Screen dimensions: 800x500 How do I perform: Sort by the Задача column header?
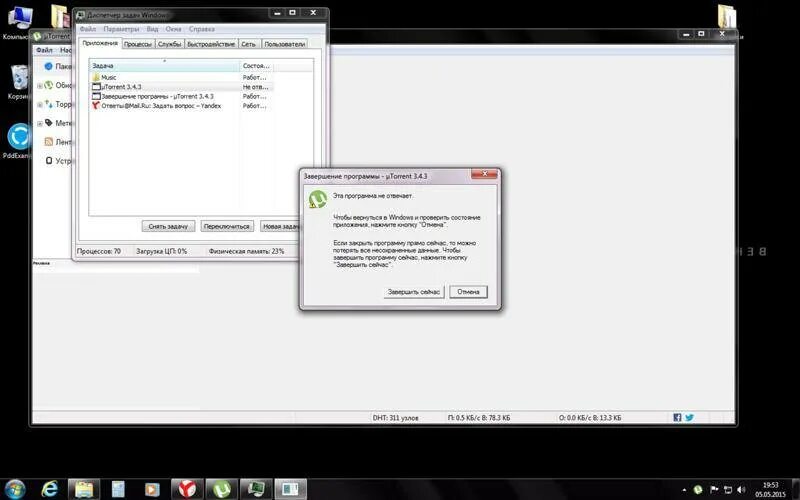click(x=164, y=66)
